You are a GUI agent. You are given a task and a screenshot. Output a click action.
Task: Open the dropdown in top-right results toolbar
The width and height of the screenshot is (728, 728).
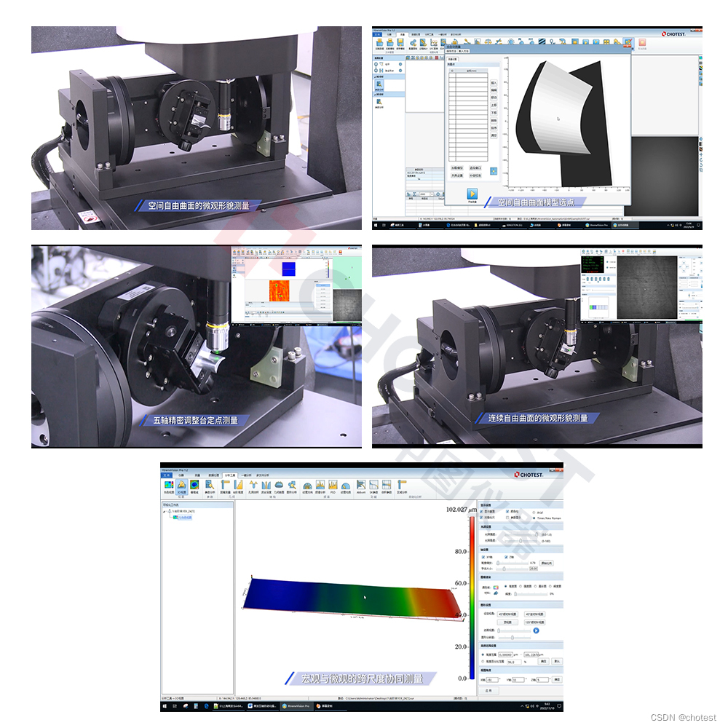click(x=432, y=194)
